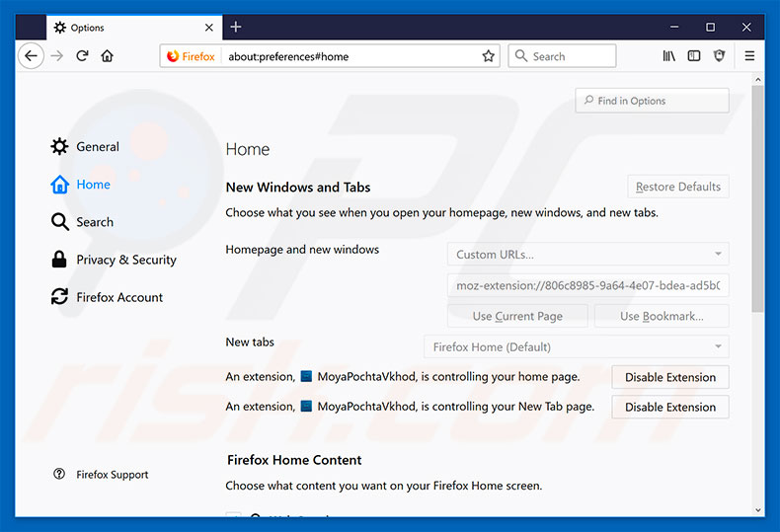Close the Options tab
The width and height of the screenshot is (780, 532).
tap(209, 28)
